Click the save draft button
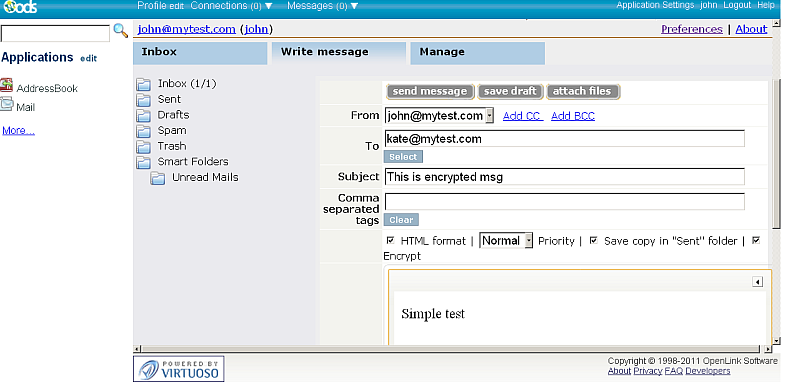793x392 pixels. [510, 92]
